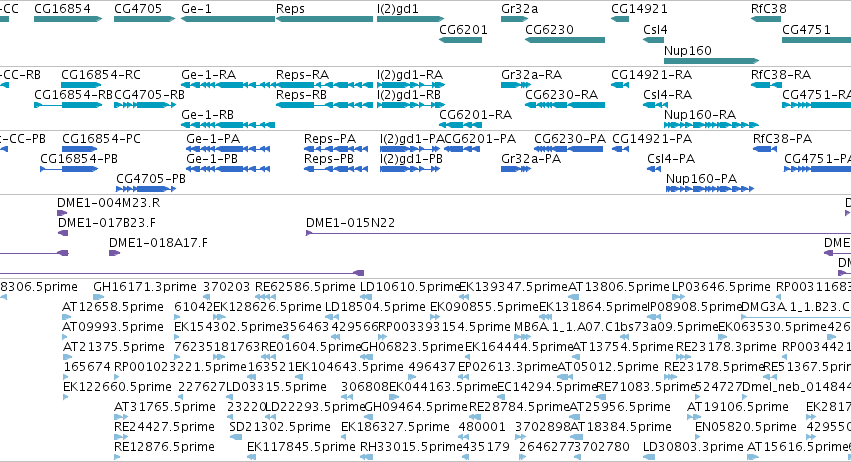Screen dimensions: 851x462
Task: Click the CG4705-PB protein label
Action: (151, 179)
